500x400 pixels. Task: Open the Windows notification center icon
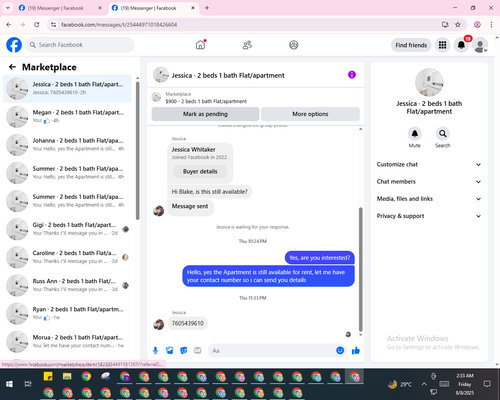coord(487,384)
